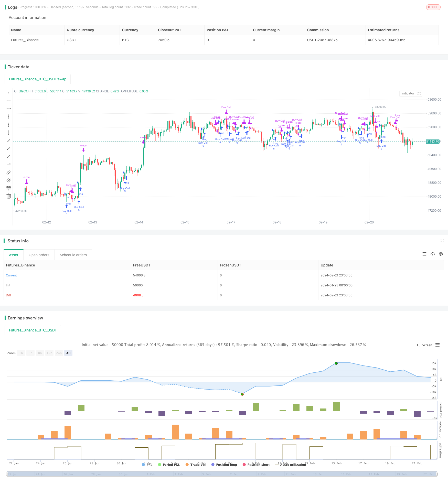Toggle the Position long series in legend
The image size is (448, 484).
click(x=224, y=465)
